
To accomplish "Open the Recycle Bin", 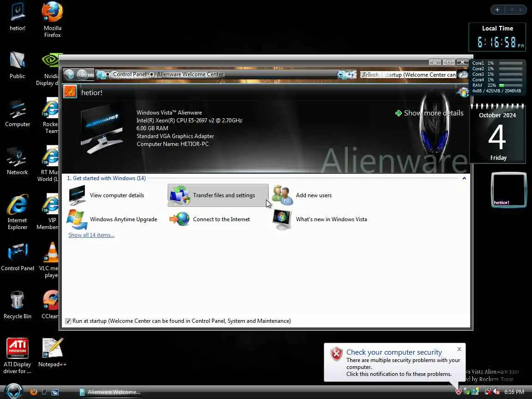I will pyautogui.click(x=17, y=305).
